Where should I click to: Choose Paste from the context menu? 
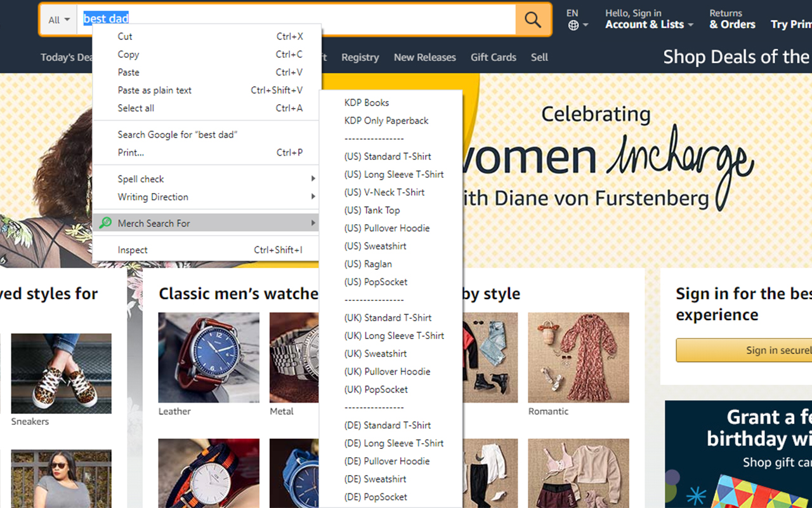point(206,72)
